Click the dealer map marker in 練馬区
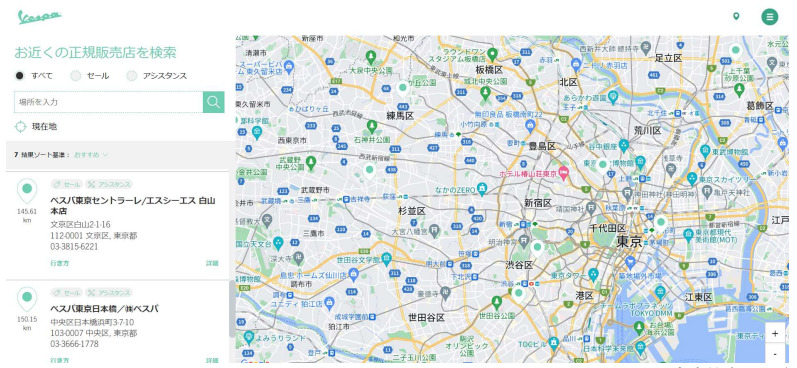Viewport: 797px width, 368px height. coord(403,88)
